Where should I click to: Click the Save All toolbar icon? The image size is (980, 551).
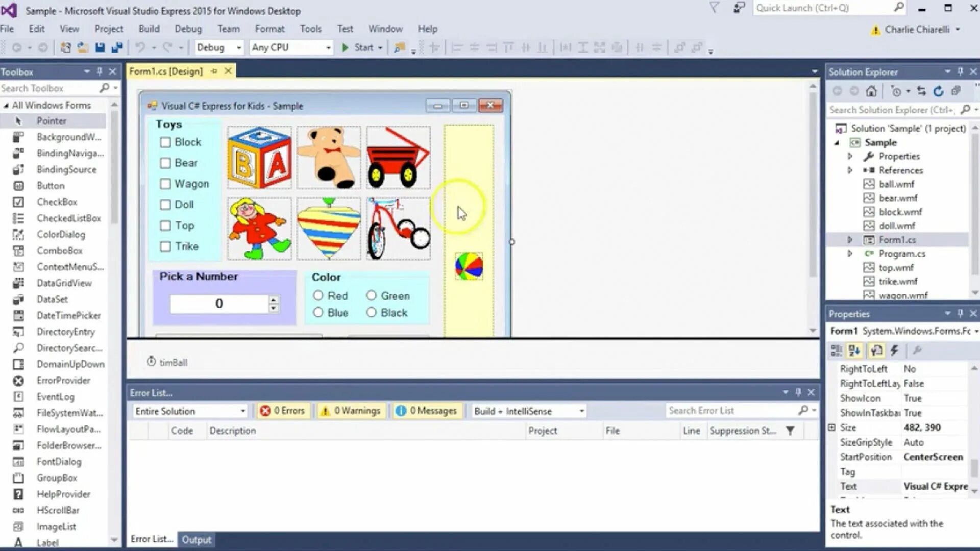[x=117, y=47]
